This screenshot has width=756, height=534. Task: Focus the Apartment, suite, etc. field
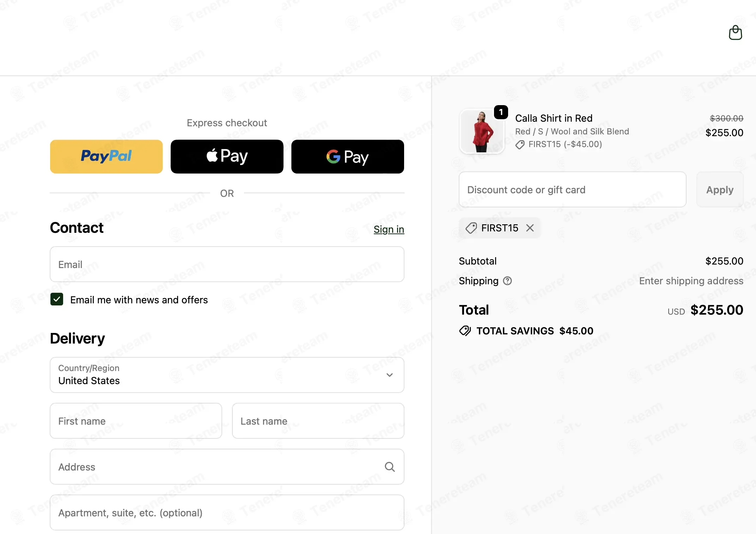tap(227, 512)
